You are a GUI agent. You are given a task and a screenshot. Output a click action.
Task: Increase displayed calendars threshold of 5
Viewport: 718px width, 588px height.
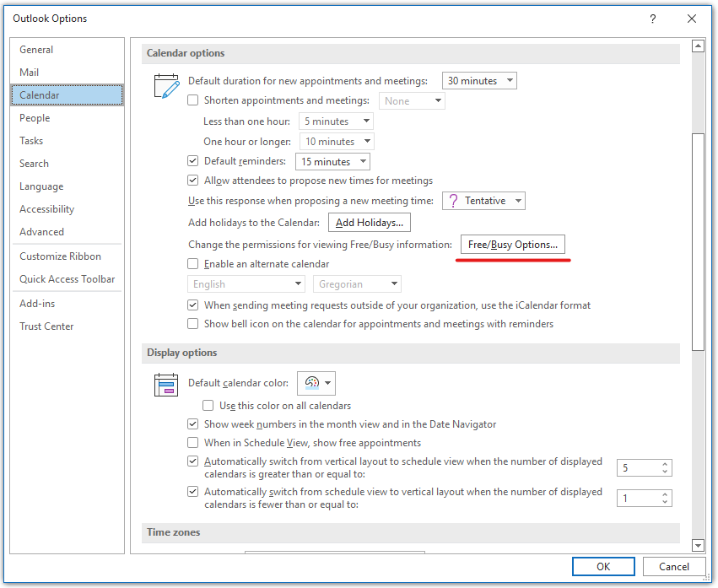coord(665,463)
